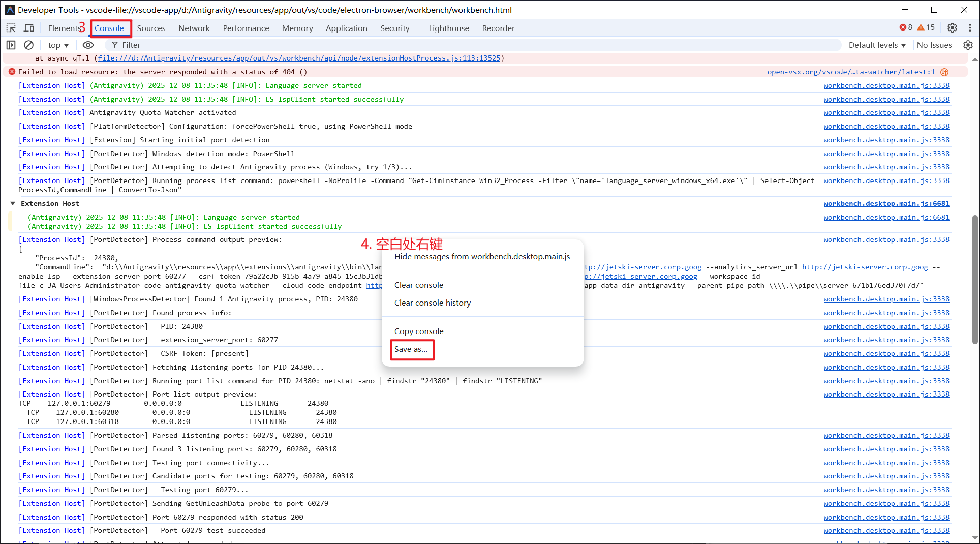Click the warning count 15 badge
The height and width of the screenshot is (544, 980).
tap(926, 27)
